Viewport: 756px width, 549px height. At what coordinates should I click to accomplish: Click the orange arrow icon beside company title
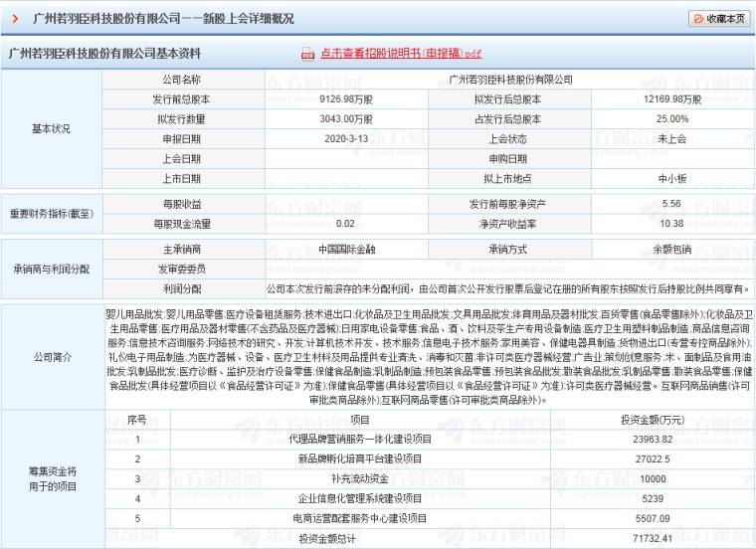pyautogui.click(x=16, y=19)
